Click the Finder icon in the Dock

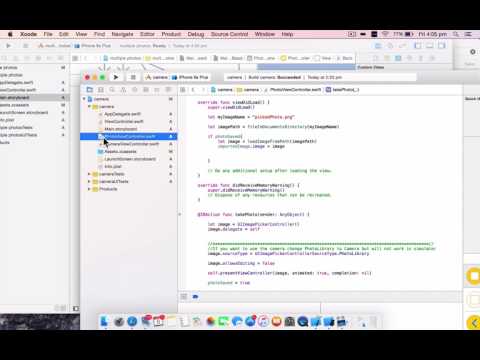pyautogui.click(x=105, y=321)
